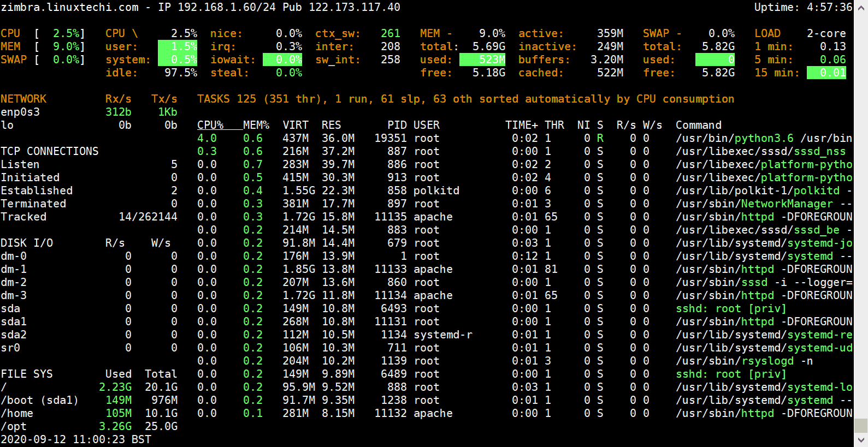This screenshot has width=868, height=447.
Task: Click the Command column header
Action: coord(699,125)
